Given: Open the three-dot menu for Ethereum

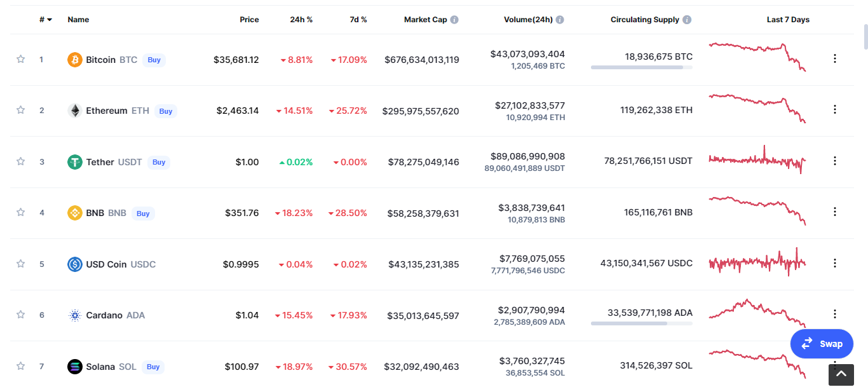Looking at the screenshot, I should coord(835,109).
